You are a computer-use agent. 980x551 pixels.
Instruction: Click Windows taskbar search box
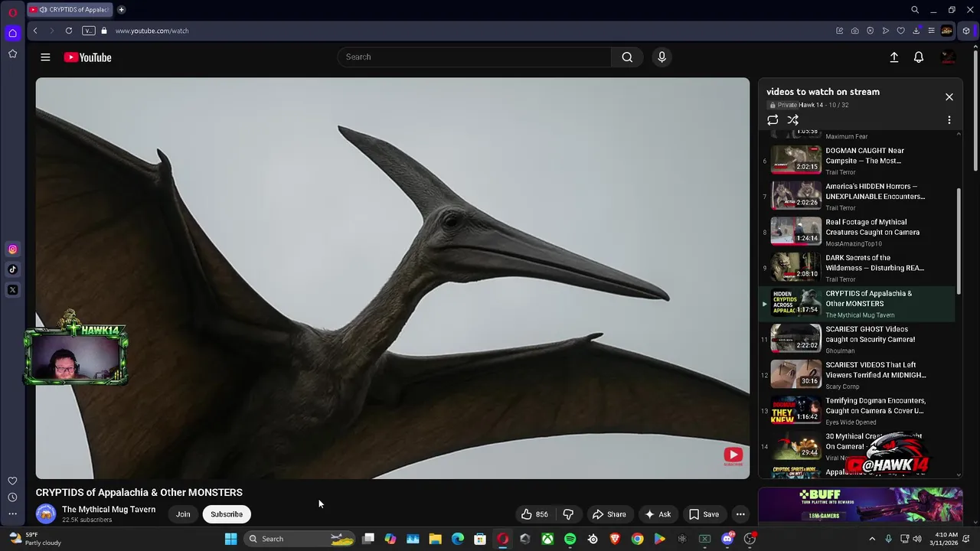coord(300,539)
